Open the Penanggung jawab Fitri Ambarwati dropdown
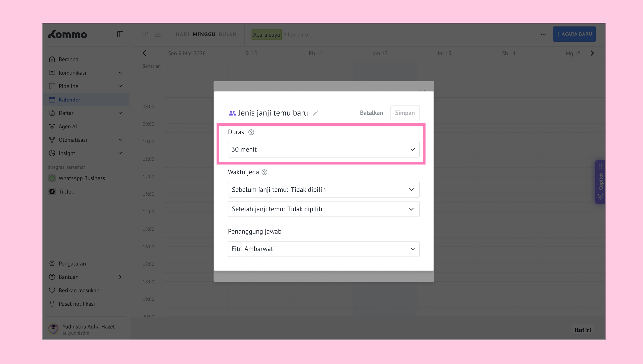 pos(323,249)
